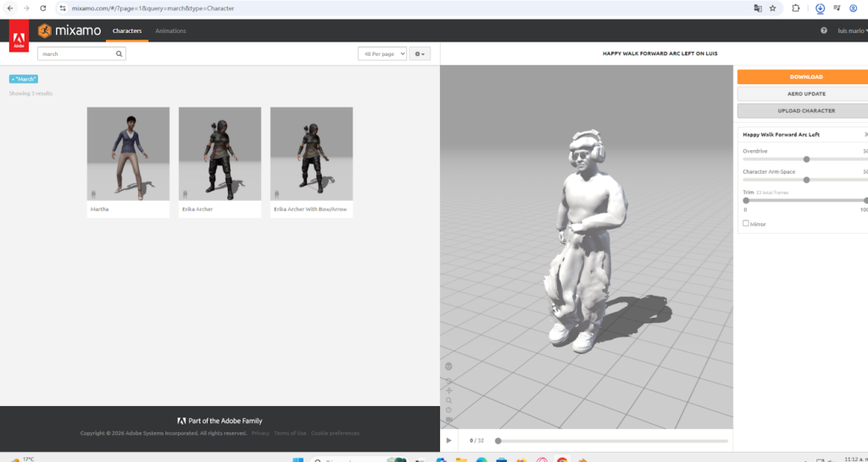Click "Happy Walk Forward Arc Left" panel heading
Image resolution: width=868 pixels, height=462 pixels.
[781, 135]
